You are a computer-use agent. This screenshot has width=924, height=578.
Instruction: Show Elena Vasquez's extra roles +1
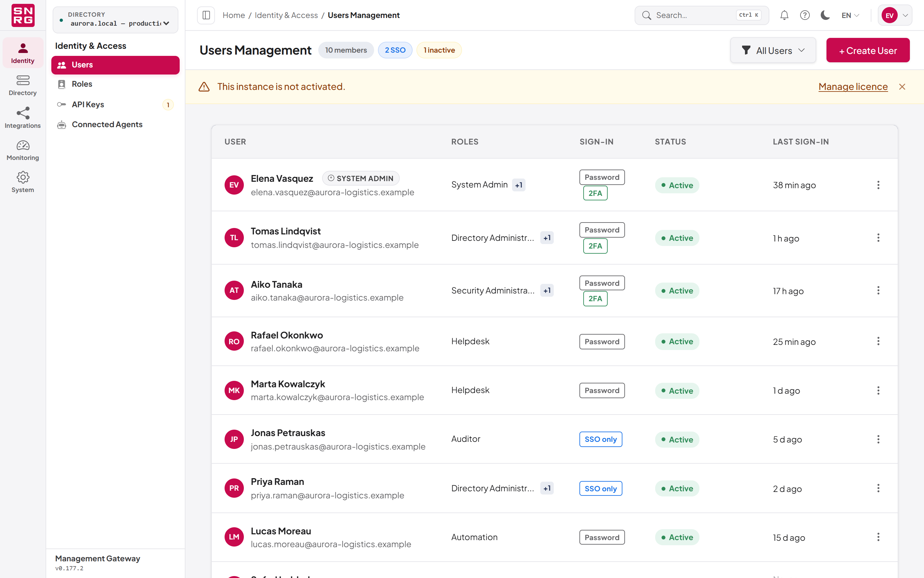(x=518, y=185)
